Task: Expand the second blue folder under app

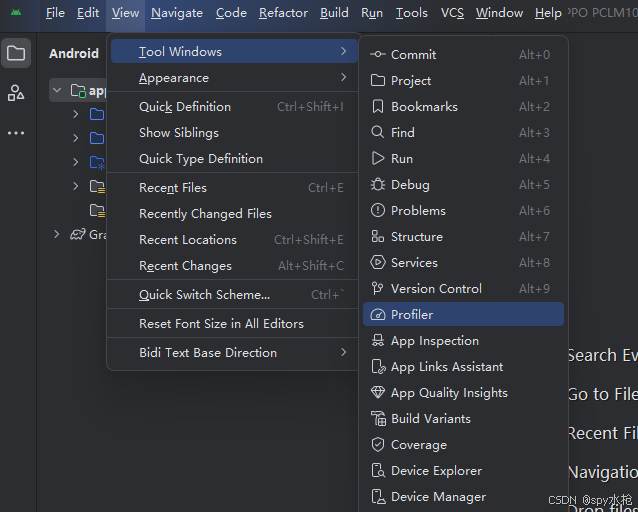Action: [75, 138]
